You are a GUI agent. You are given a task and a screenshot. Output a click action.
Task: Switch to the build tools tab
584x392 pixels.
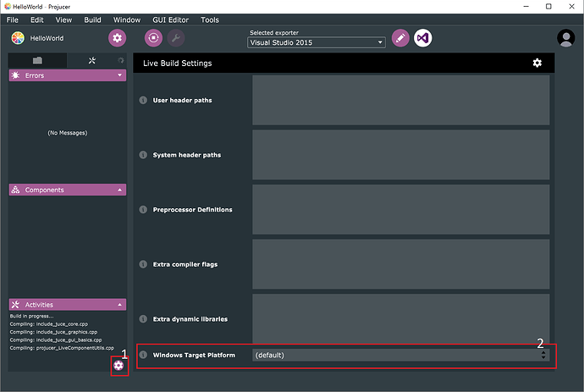[x=92, y=60]
